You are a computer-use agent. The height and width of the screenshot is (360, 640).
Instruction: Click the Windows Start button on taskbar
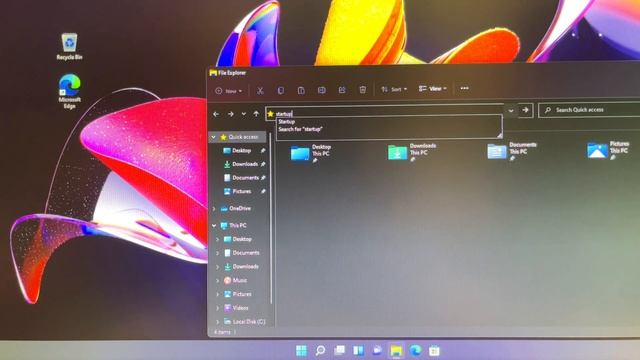click(301, 350)
